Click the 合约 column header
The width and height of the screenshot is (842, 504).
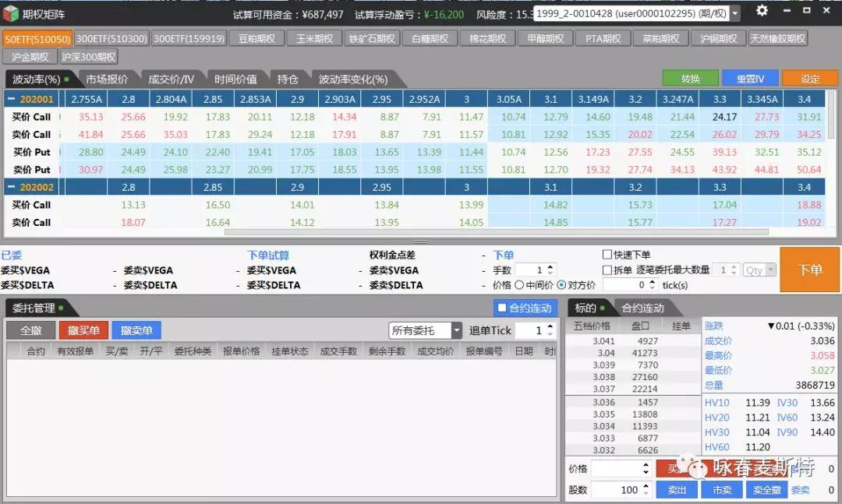point(35,351)
